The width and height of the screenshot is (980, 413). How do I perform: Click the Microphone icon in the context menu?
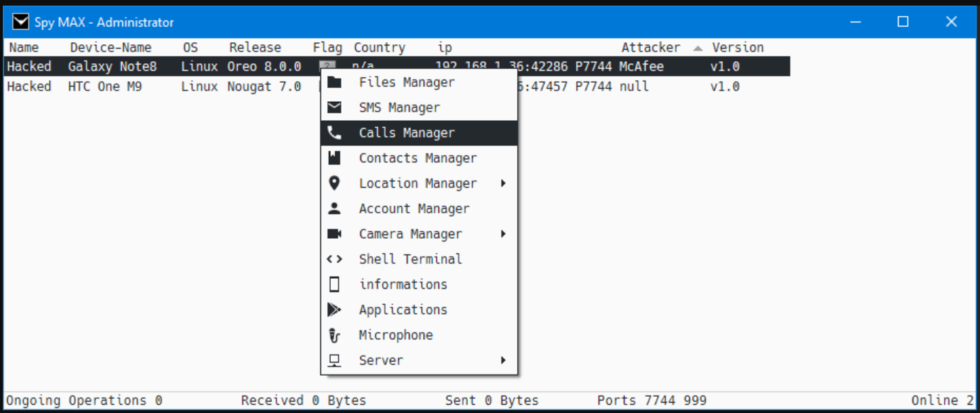(x=334, y=335)
